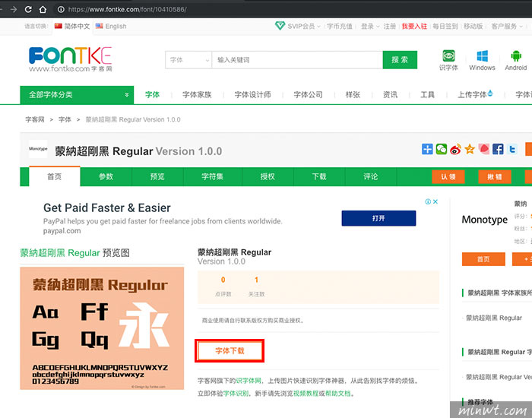This screenshot has height=418, width=532.
Task: Click the ad info icon
Action: point(428,201)
